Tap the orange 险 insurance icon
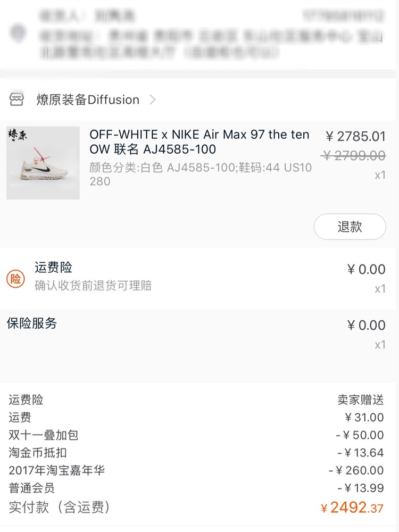Viewport: 399px width, 532px height. pos(15,279)
